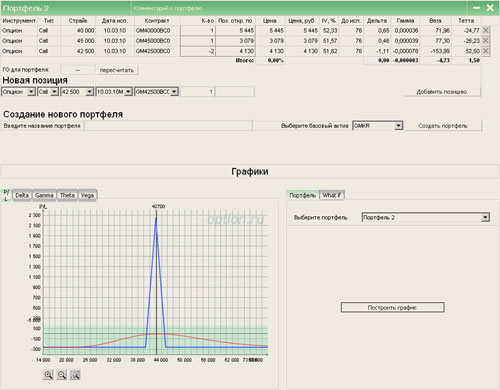Screen dimensions: 500x390
Task: Close the Портфель 2 panel
Action: click(490, 8)
